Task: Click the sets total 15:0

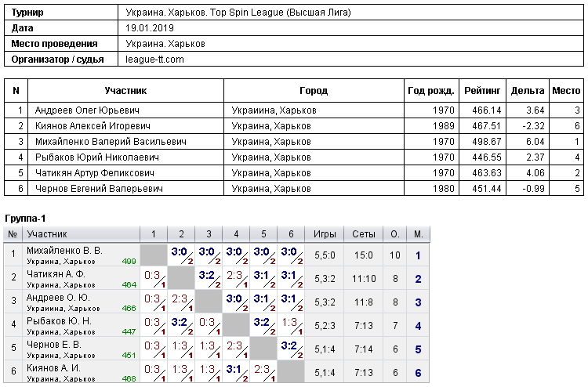Action: [x=363, y=255]
